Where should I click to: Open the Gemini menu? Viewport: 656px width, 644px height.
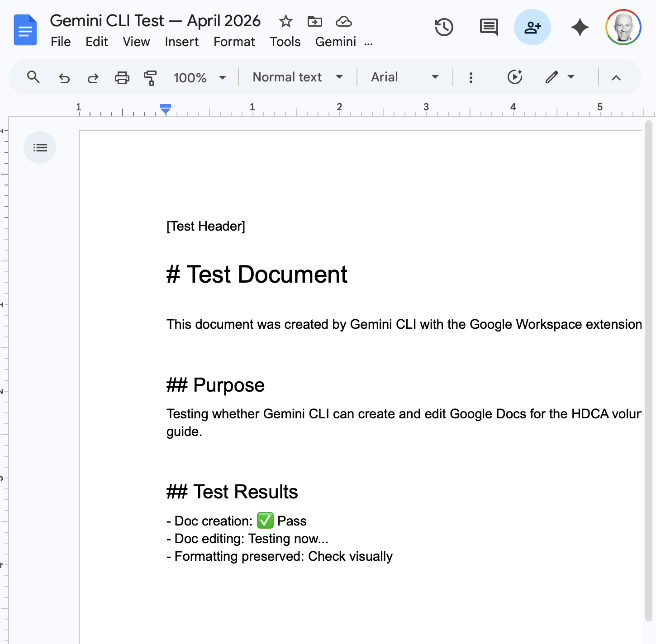click(336, 42)
